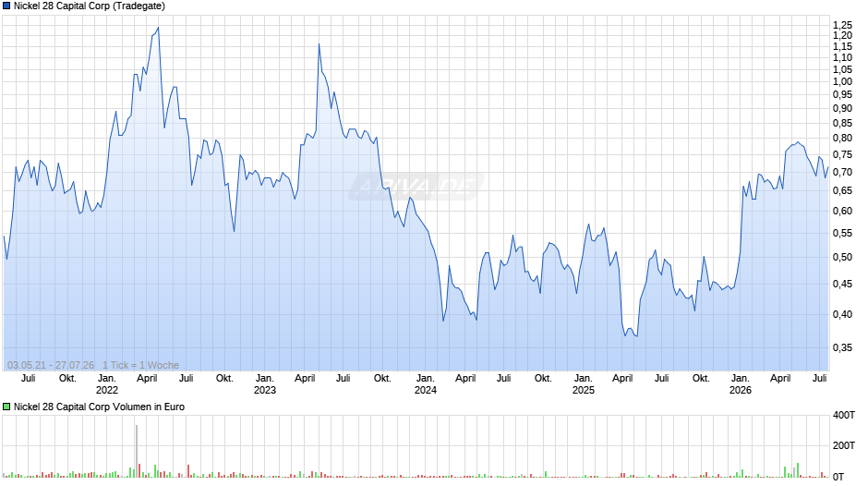Screen dimensions: 868x486
Task: Click the 2024 year label
Action: click(425, 390)
